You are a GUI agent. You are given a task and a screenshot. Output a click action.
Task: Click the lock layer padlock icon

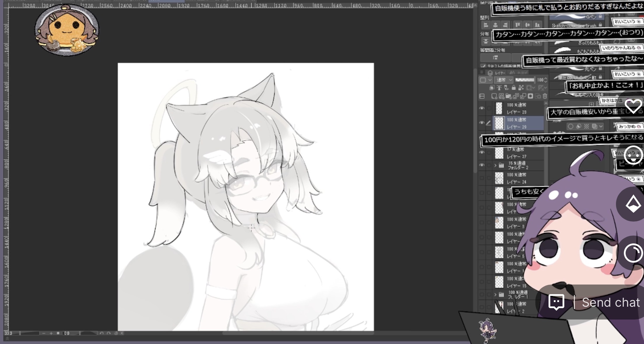[x=514, y=88]
